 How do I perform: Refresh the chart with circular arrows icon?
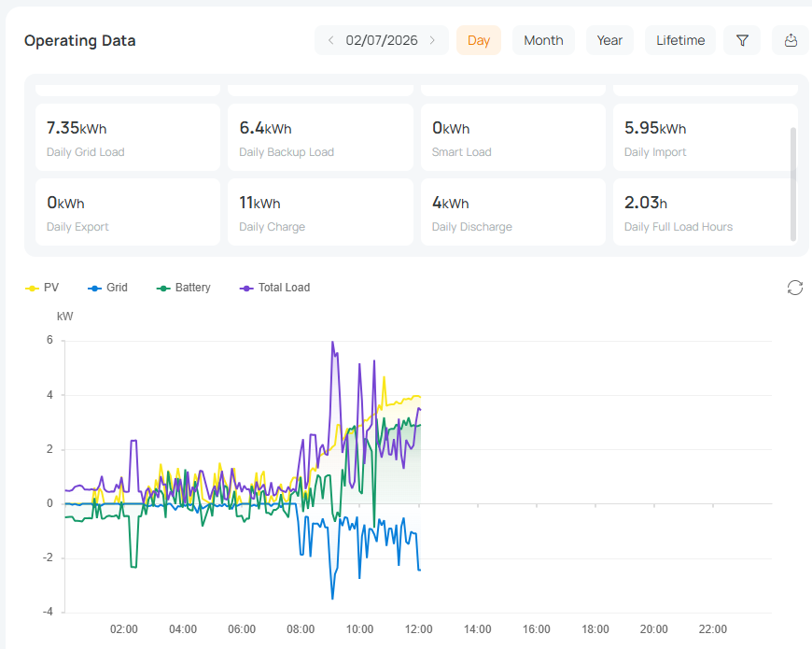795,288
